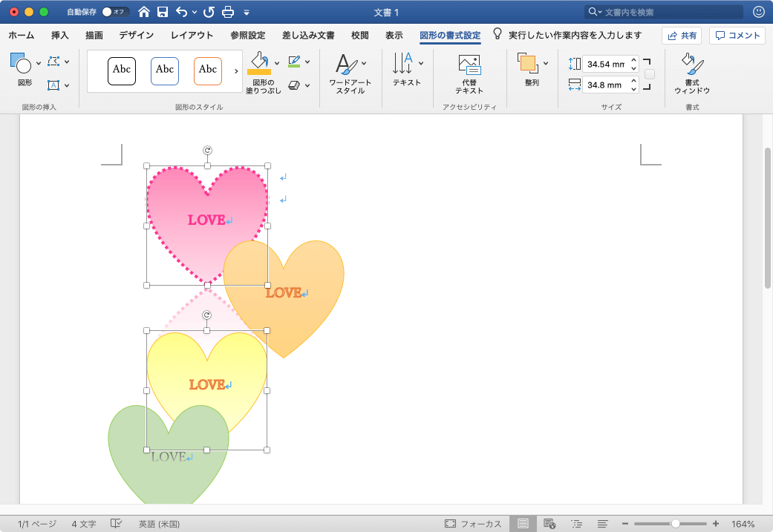The height and width of the screenshot is (532, 773).
Task: Expand Edit Shape dropdown arrow
Action: click(67, 62)
